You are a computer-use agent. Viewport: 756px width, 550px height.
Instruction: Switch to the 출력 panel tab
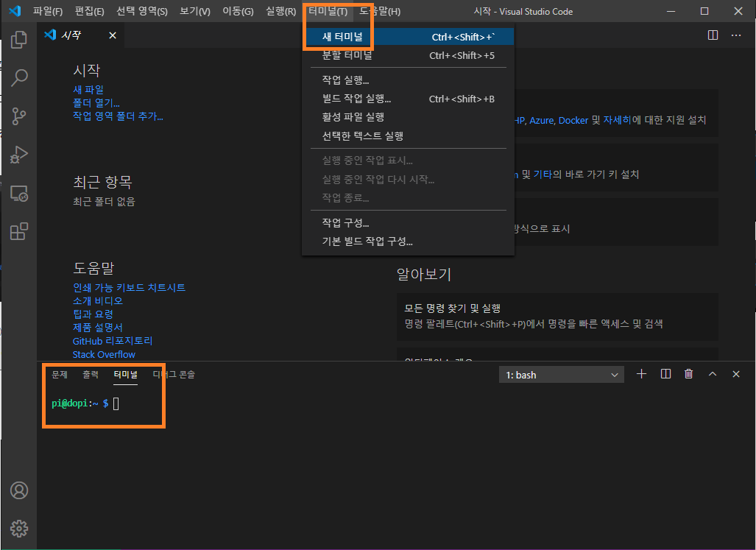pos(90,375)
